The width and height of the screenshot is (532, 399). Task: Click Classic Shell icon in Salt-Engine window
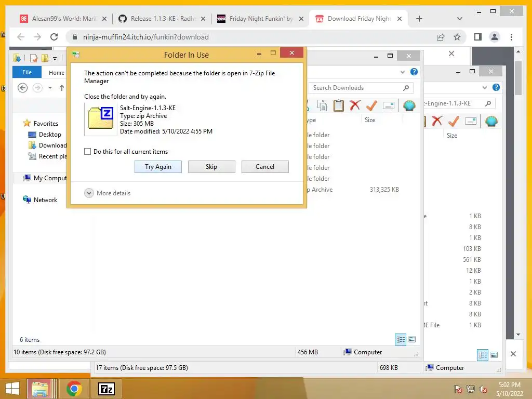click(x=491, y=121)
